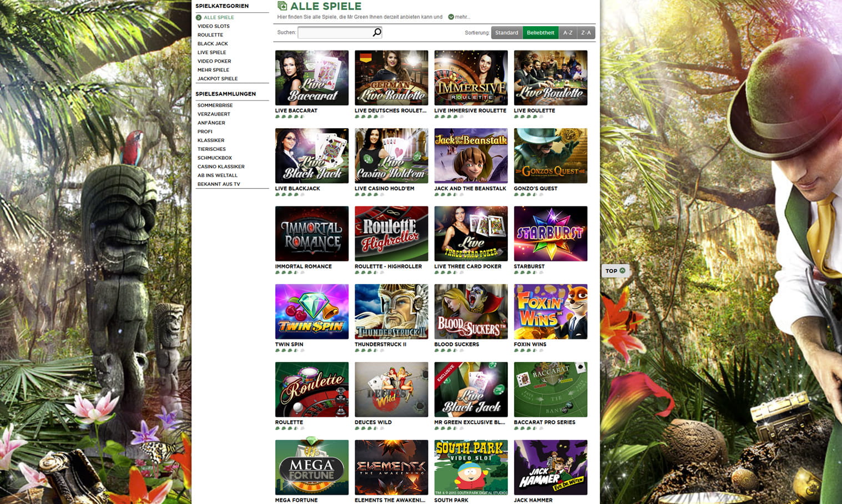Open Mr Green Exclusive Blackjack thumbnail
Viewport: 842px width, 504px height.
tap(471, 390)
